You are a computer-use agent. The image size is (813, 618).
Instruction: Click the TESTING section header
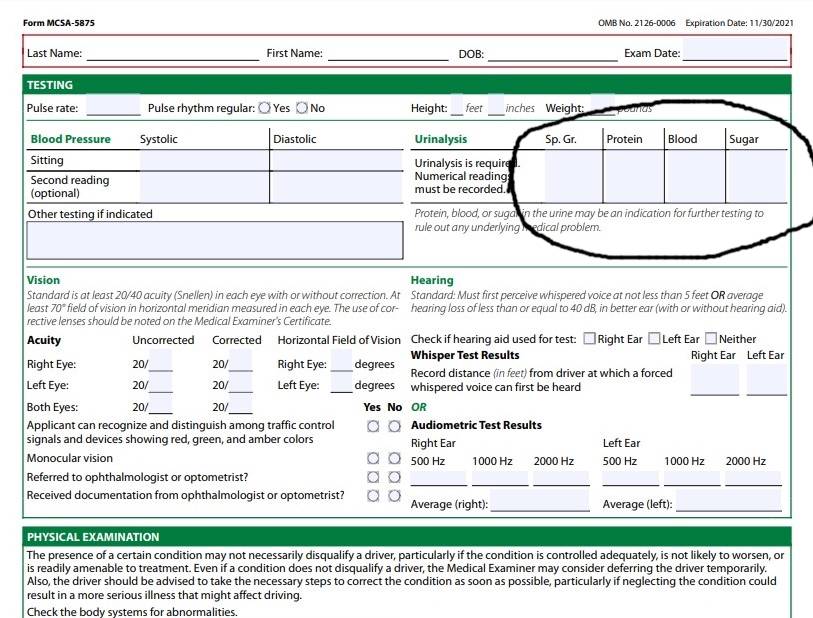pyautogui.click(x=407, y=85)
